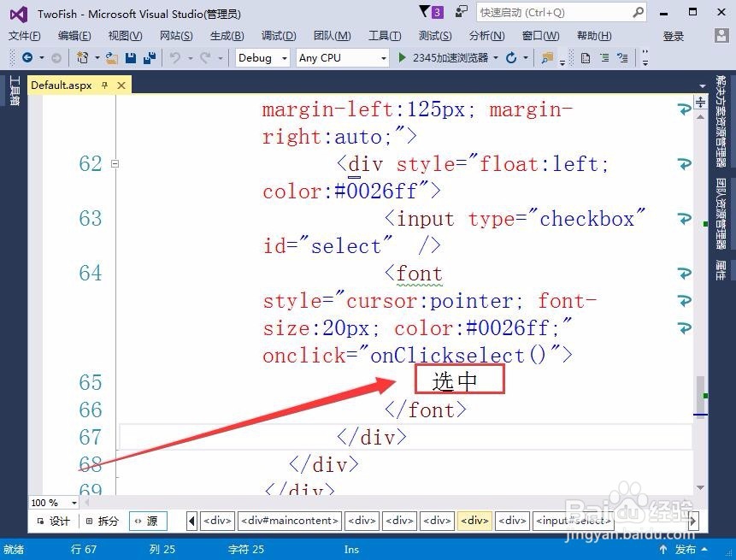Open the toolbar overflow options arrow

click(645, 58)
